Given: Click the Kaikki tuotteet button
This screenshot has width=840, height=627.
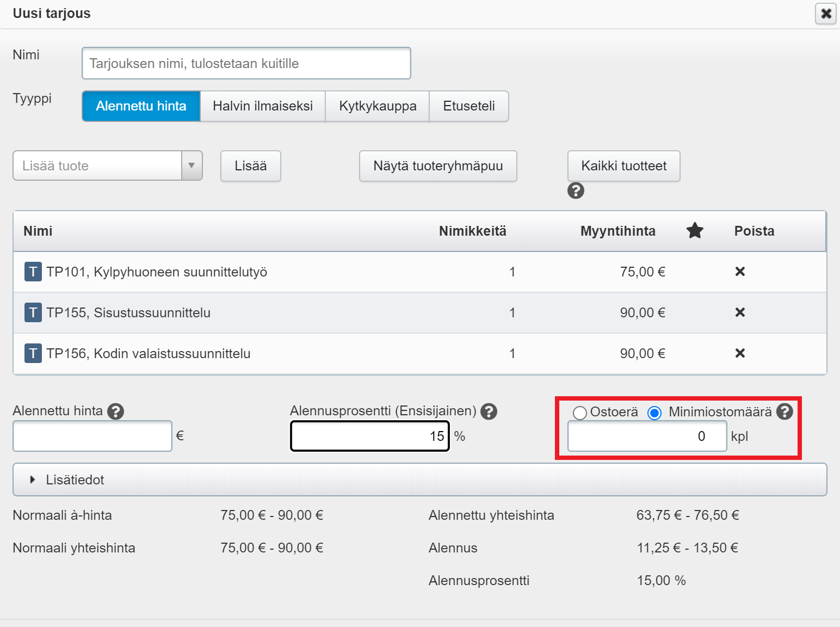Looking at the screenshot, I should click(x=623, y=166).
